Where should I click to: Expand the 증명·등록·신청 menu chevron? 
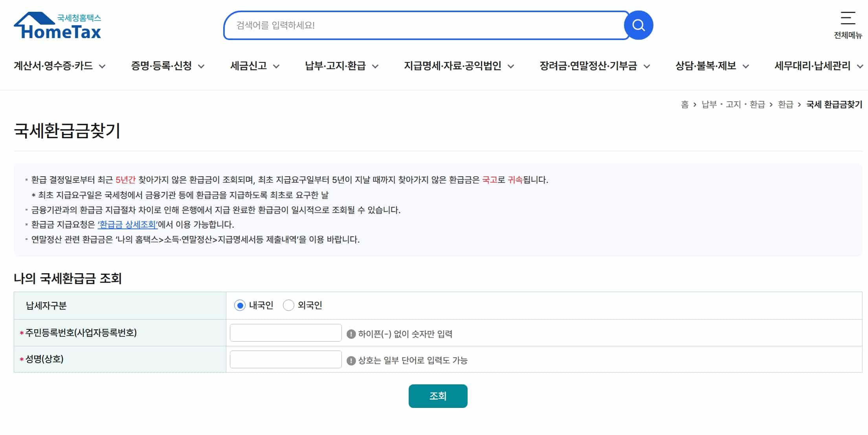[201, 66]
